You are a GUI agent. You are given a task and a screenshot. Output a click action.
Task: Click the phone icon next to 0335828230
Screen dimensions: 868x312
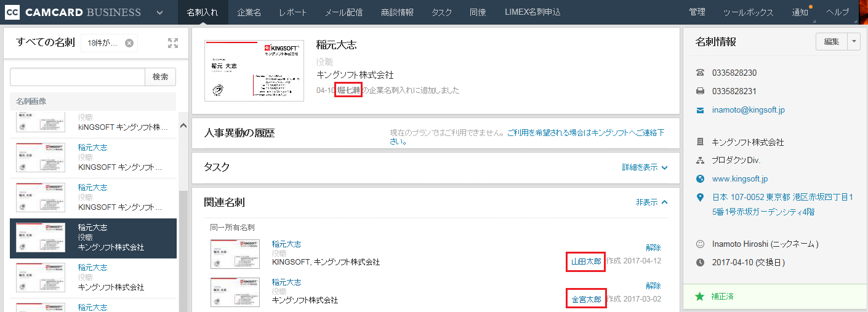699,73
